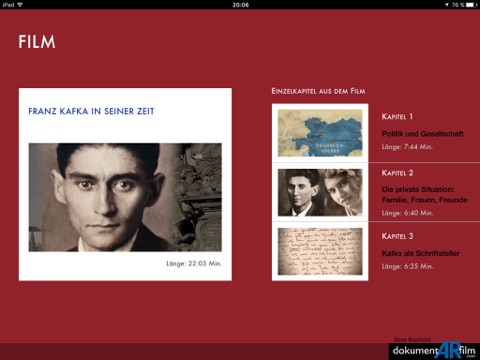Click the 'Film' page heading

[x=37, y=42]
